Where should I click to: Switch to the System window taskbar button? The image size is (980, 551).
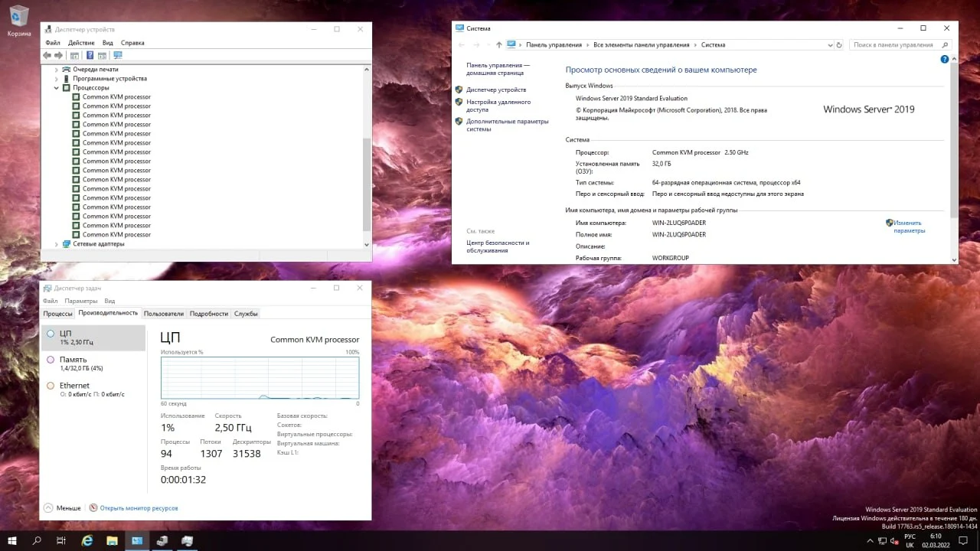tap(137, 540)
